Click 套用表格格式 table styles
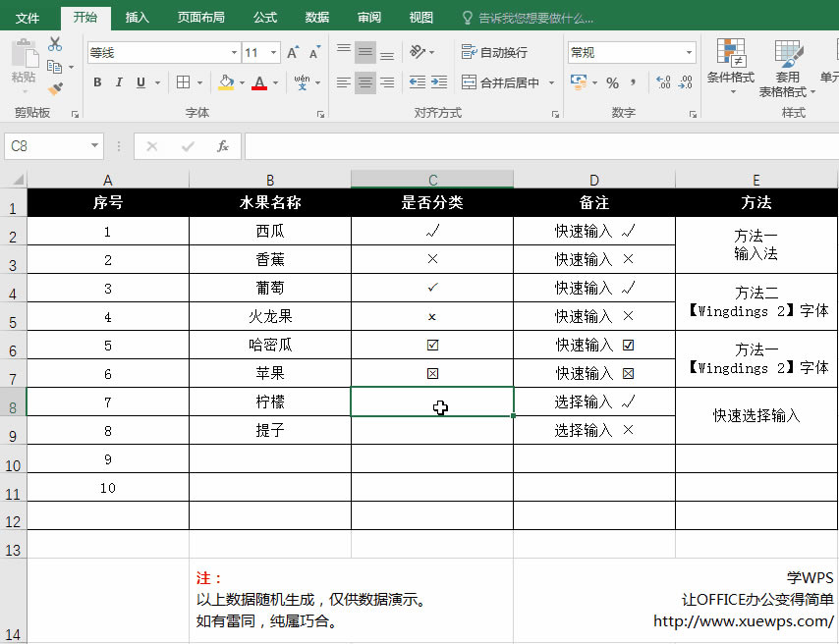Viewport: 839px width, 644px height. [x=786, y=66]
